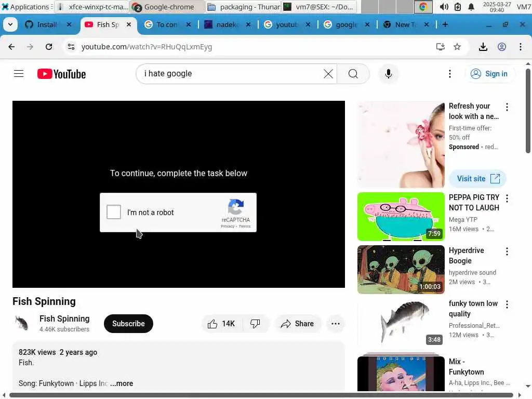Click the address bar URL
The width and height of the screenshot is (532, 399).
(147, 47)
